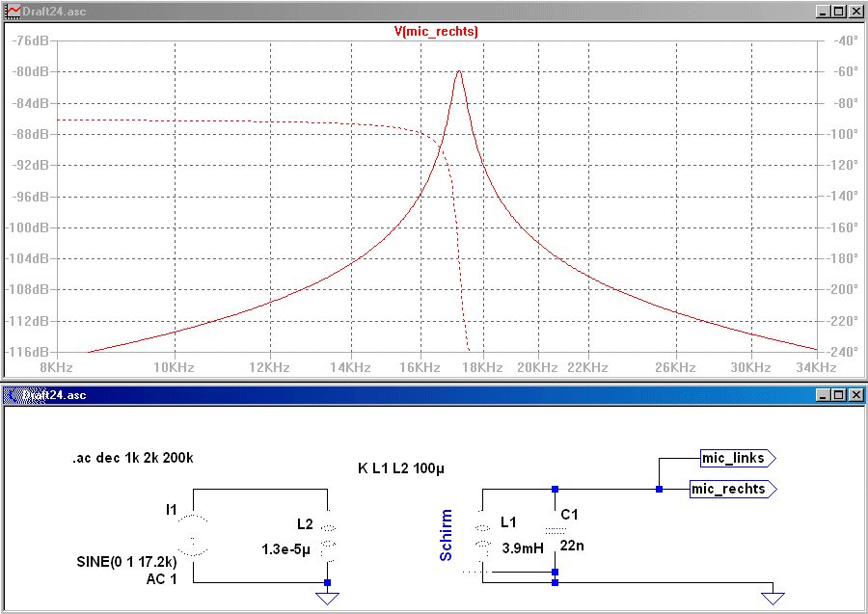Click the 1.3e-5µ inductance value
The image size is (868, 614).
285,549
